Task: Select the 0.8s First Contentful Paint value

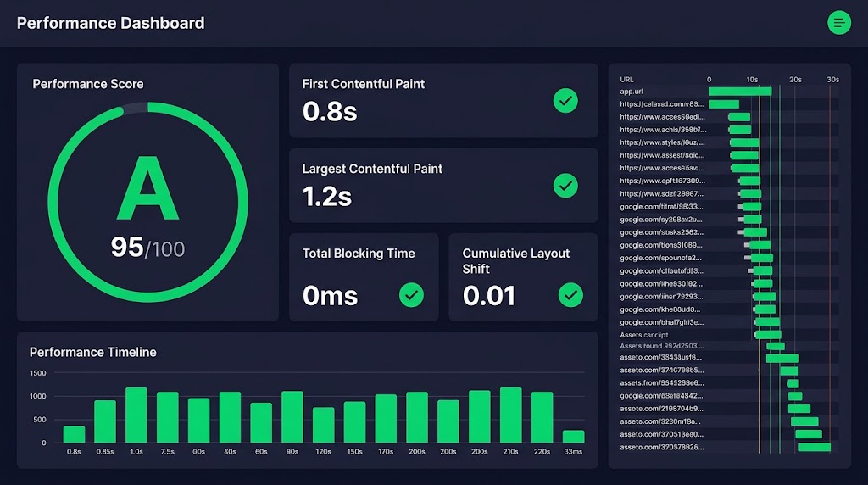Action: (x=330, y=112)
